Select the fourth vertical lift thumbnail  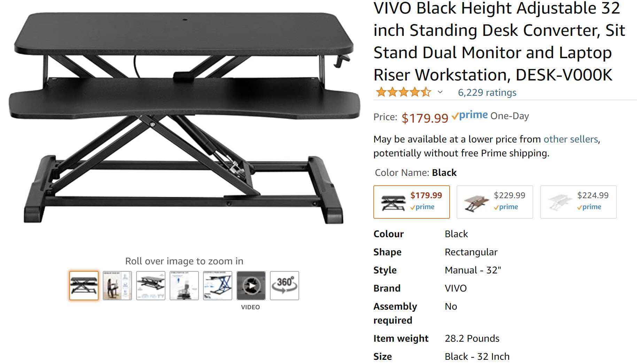184,286
